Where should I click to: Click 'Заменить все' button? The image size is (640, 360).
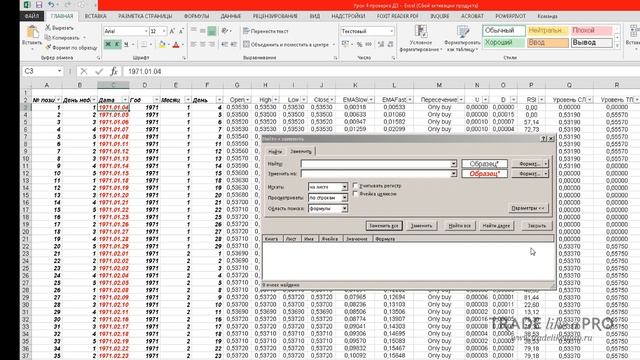point(384,226)
